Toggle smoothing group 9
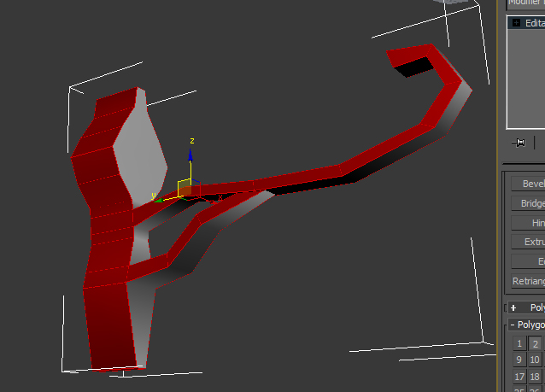 pyautogui.click(x=519, y=360)
